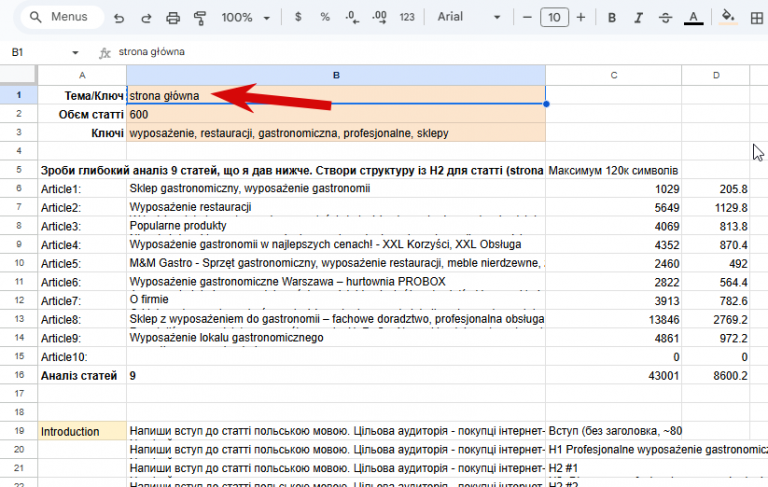Open the 100% zoom dropdown
This screenshot has height=487, width=768.
point(245,18)
